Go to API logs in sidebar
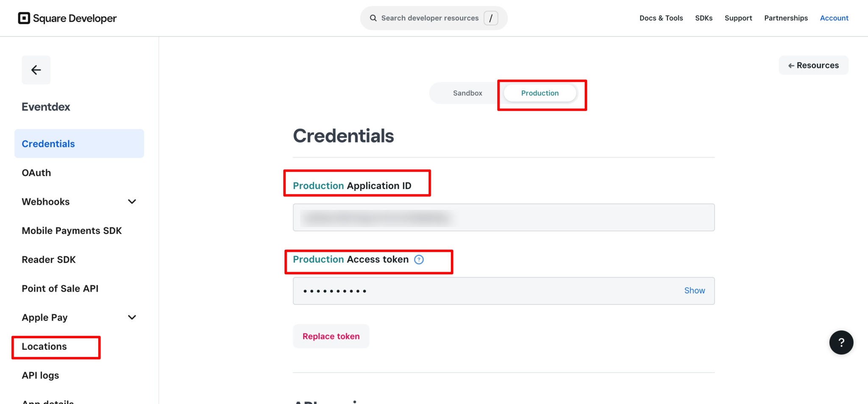Screen dimensions: 868x404 (x=40, y=376)
